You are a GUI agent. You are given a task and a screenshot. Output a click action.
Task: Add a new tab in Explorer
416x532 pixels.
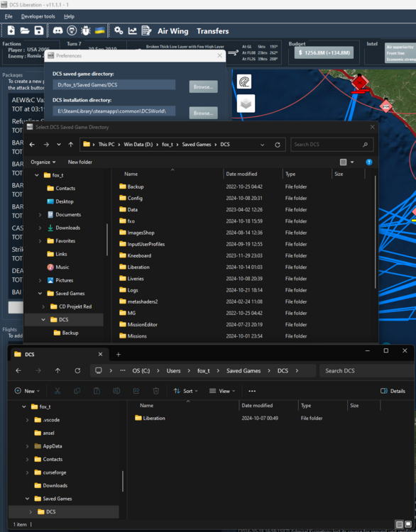[x=118, y=354]
